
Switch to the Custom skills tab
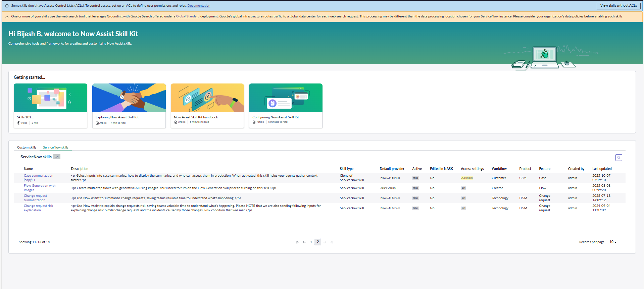click(27, 148)
